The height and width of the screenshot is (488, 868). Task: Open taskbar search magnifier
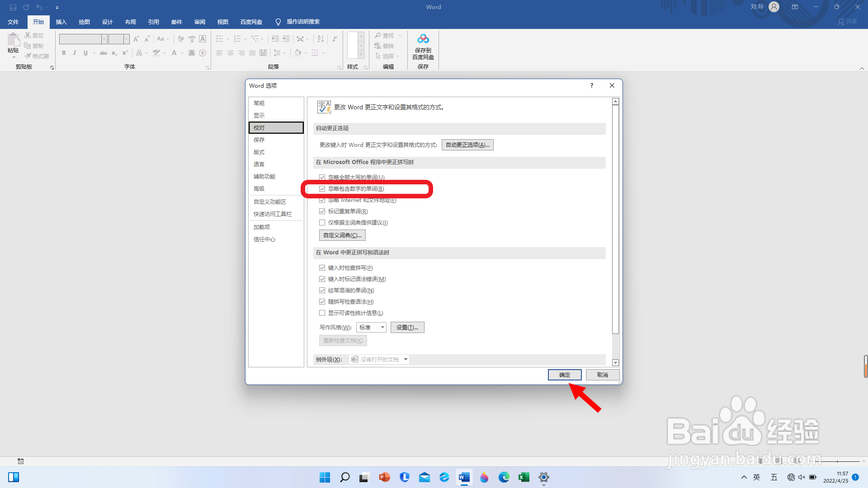tap(344, 477)
